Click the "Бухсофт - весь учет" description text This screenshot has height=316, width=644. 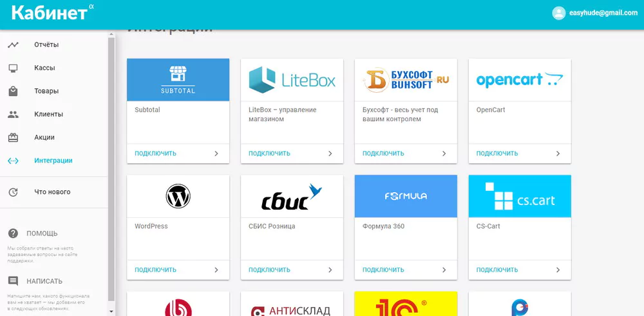[400, 115]
